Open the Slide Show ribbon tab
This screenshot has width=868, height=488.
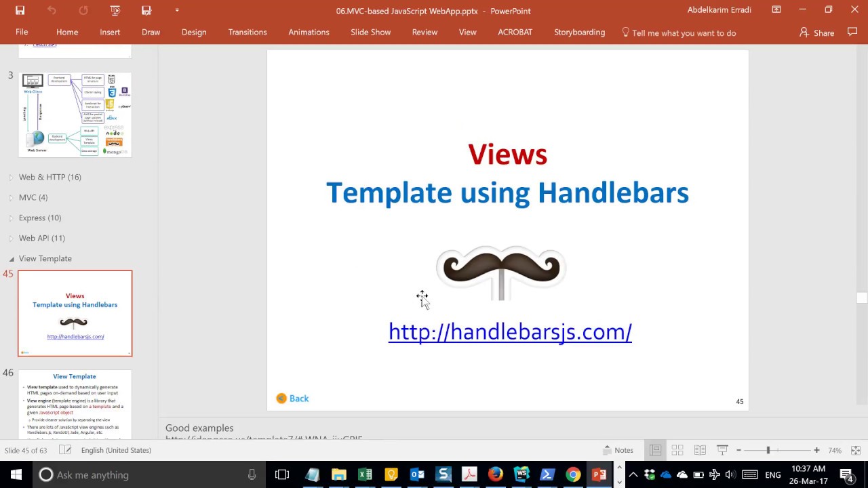[x=370, y=32]
